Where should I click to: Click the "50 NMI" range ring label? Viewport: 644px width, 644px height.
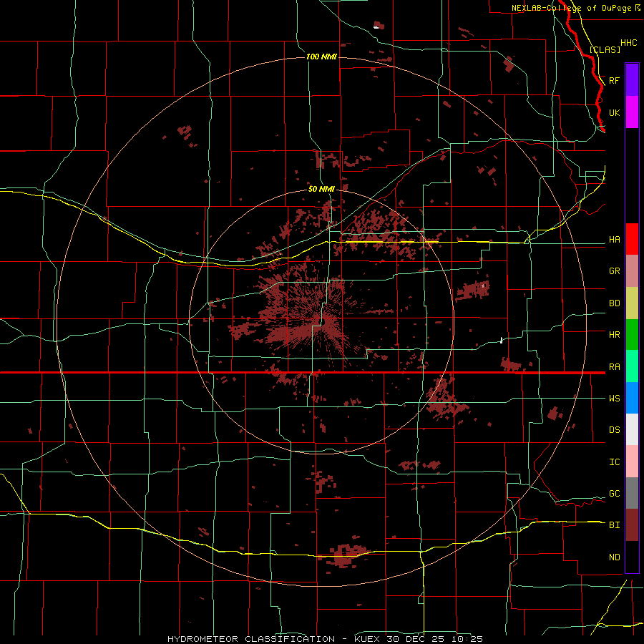tap(321, 189)
